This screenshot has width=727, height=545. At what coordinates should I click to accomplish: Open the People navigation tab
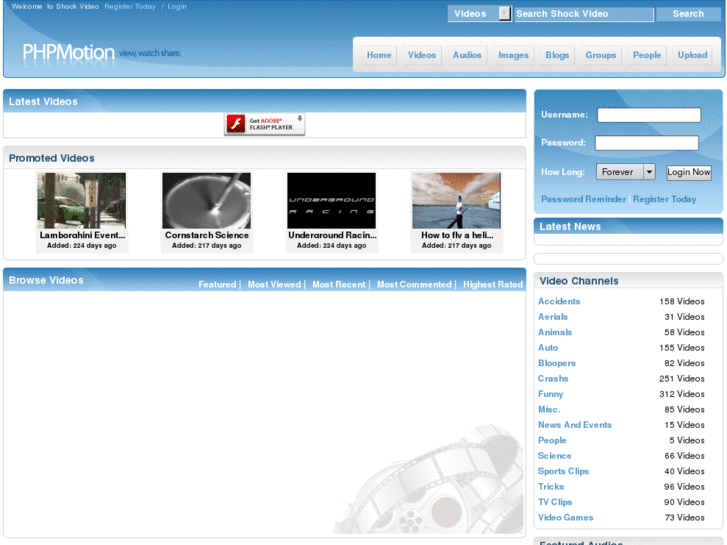point(647,55)
